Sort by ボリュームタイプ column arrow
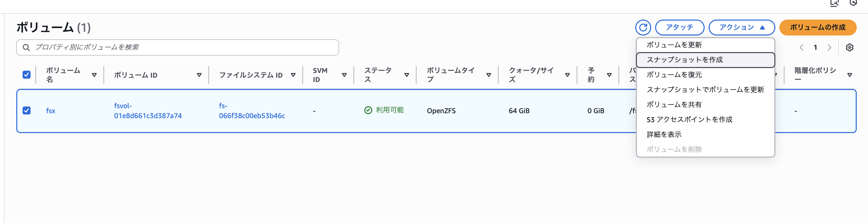 point(488,75)
